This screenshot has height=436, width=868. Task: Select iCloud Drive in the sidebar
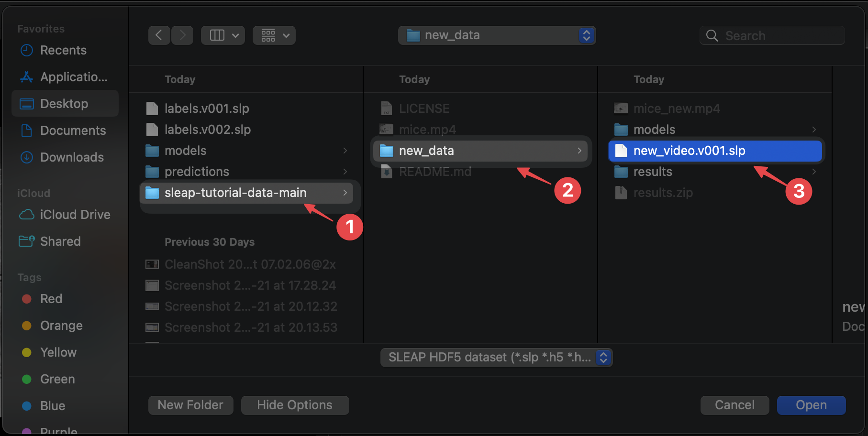pyautogui.click(x=75, y=215)
